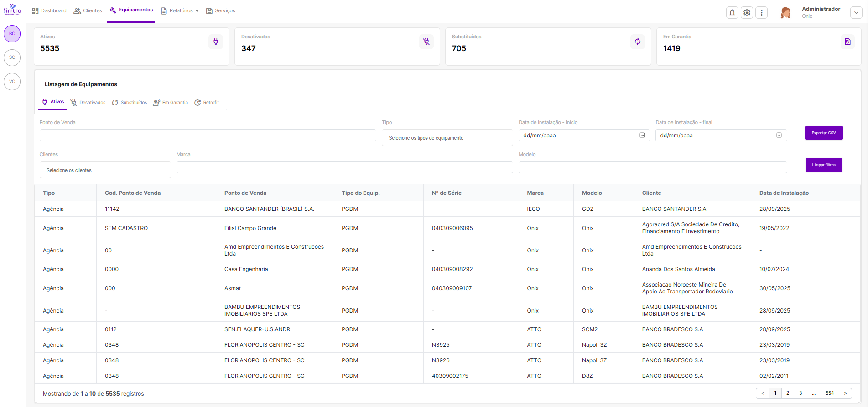Click the Ativos plug icon card
This screenshot has height=407, width=868.
pos(216,42)
